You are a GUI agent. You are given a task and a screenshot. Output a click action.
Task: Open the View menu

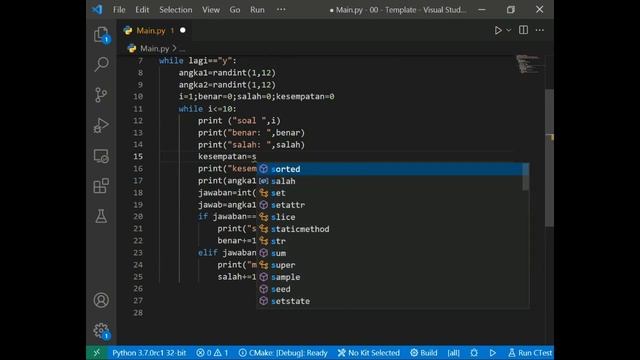211,9
